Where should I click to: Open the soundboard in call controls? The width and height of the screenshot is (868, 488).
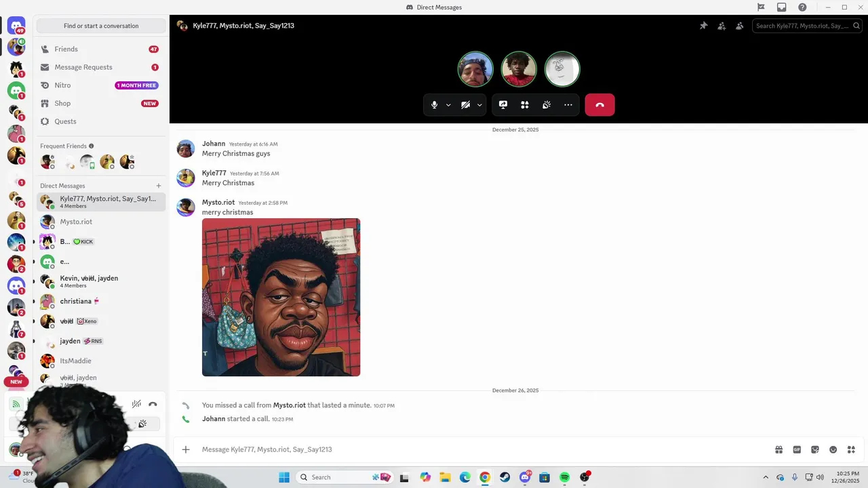pyautogui.click(x=547, y=105)
